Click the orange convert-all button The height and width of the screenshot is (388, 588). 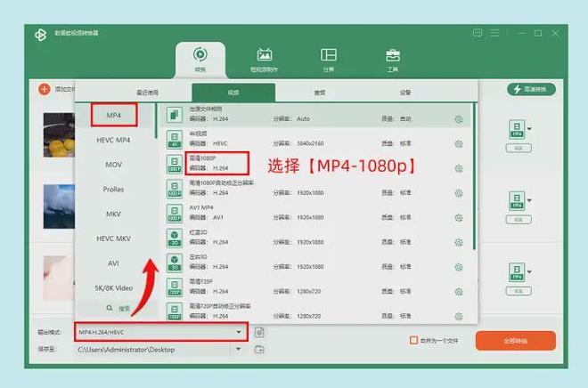(516, 341)
